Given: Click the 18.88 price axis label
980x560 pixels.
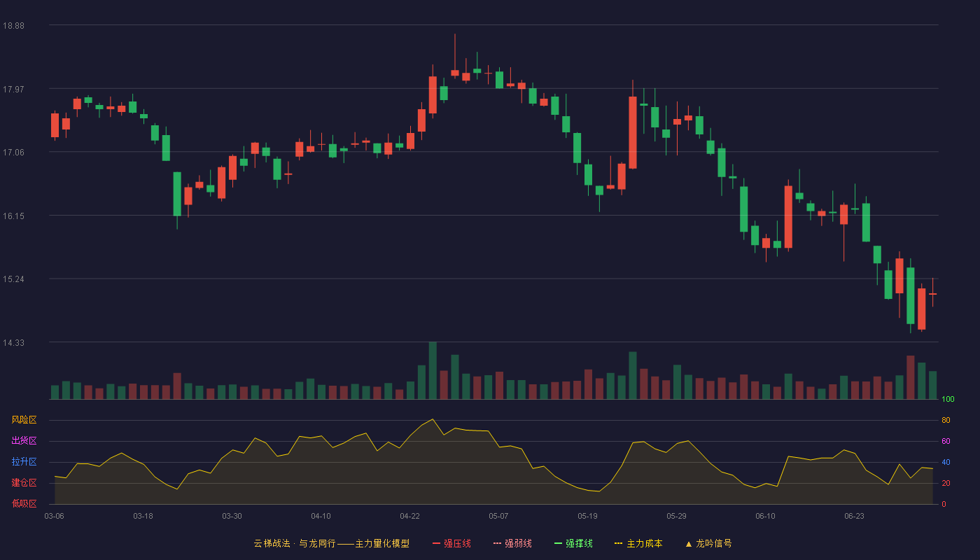Looking at the screenshot, I should coord(13,25).
